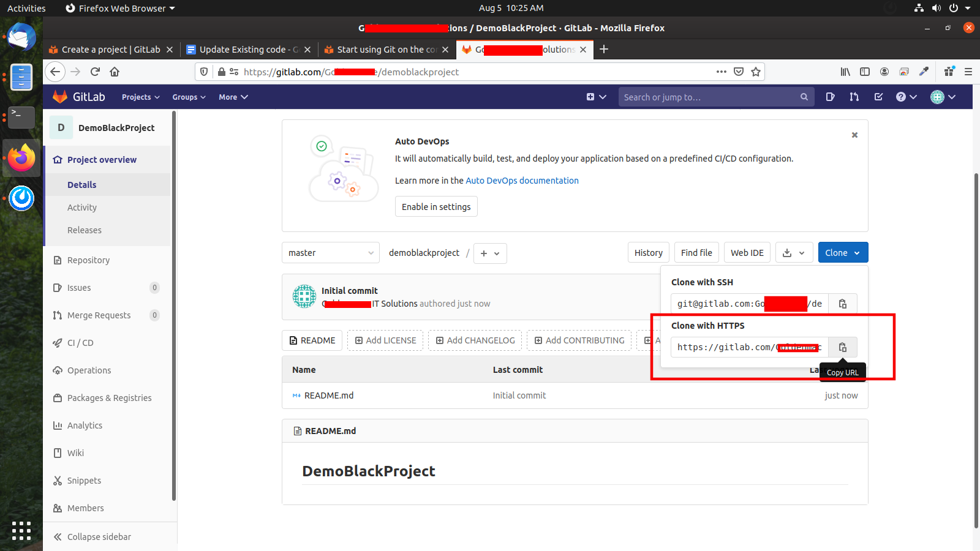
Task: Bookmark this page with the star icon
Action: point(756,72)
